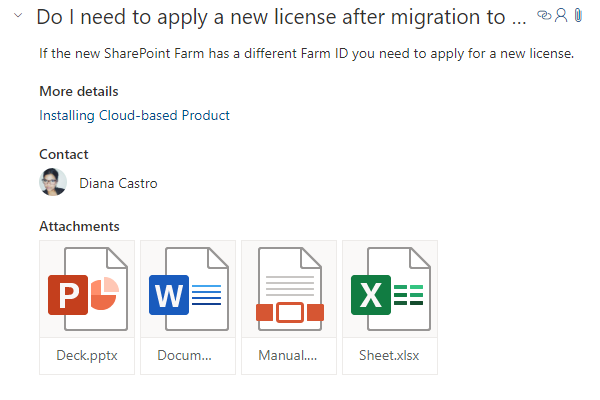Click the Contact section heading
The width and height of the screenshot is (600, 400).
coord(64,154)
